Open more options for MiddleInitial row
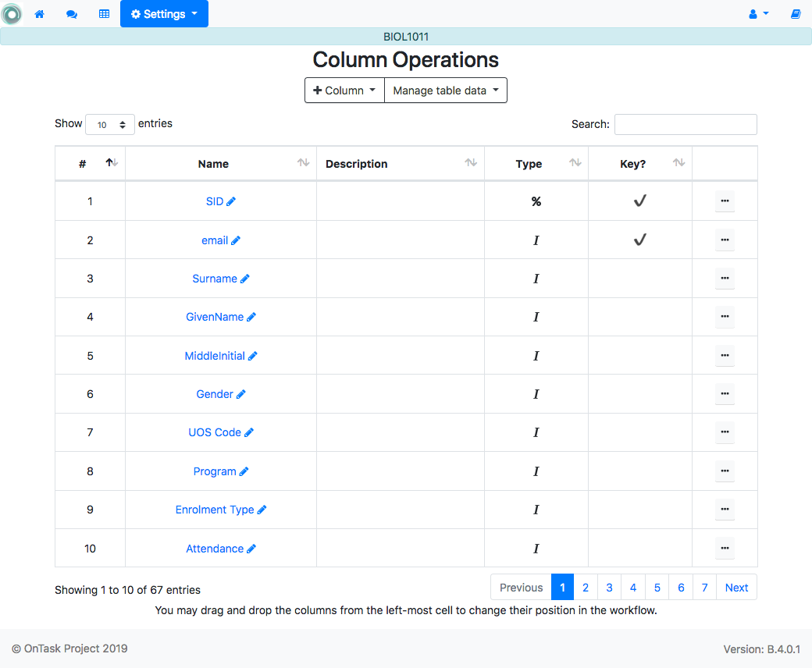Screen dimensions: 812x668 725,356
